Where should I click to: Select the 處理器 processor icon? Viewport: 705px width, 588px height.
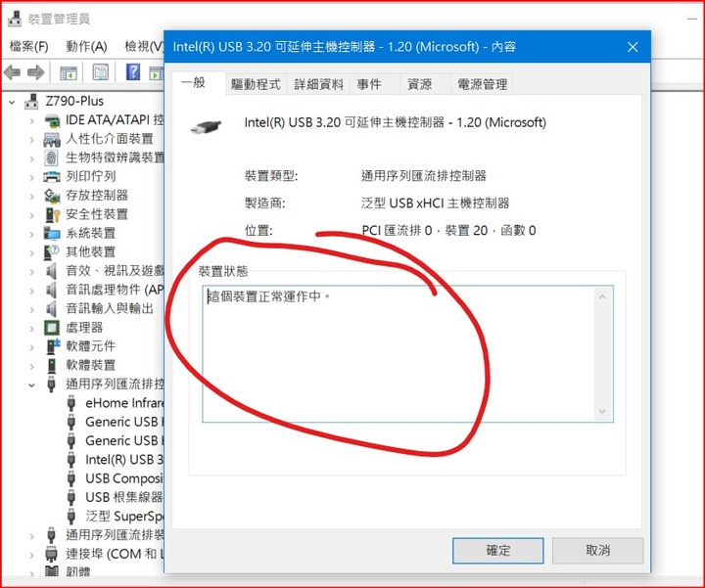pos(52,328)
